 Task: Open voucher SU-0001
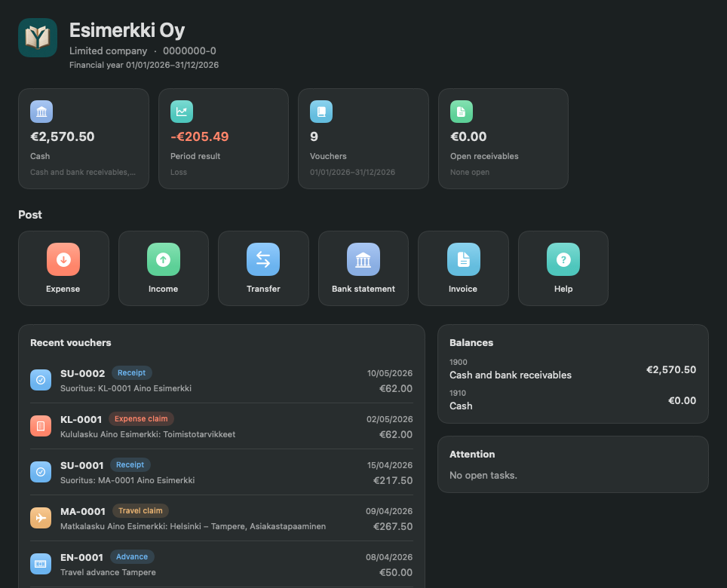(x=222, y=472)
